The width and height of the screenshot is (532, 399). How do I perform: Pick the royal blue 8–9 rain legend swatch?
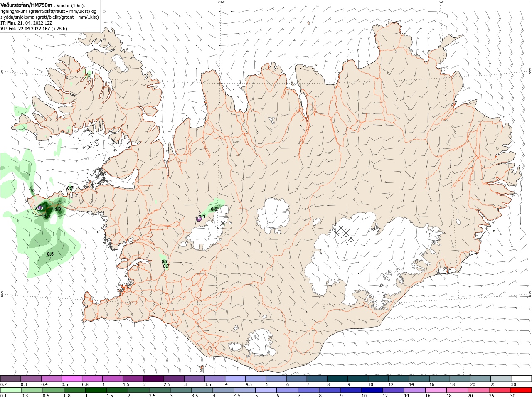pos(330,390)
